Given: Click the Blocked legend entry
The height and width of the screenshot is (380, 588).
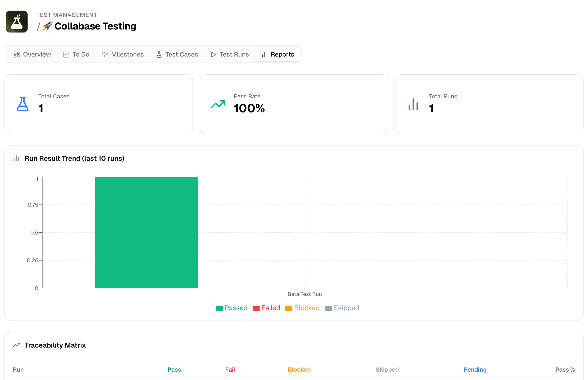Looking at the screenshot, I should coord(303,308).
